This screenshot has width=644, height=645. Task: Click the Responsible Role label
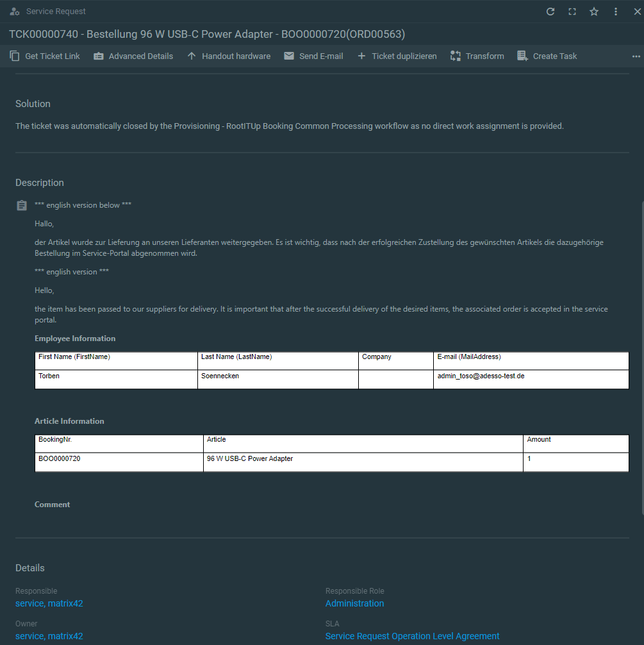pyautogui.click(x=354, y=591)
